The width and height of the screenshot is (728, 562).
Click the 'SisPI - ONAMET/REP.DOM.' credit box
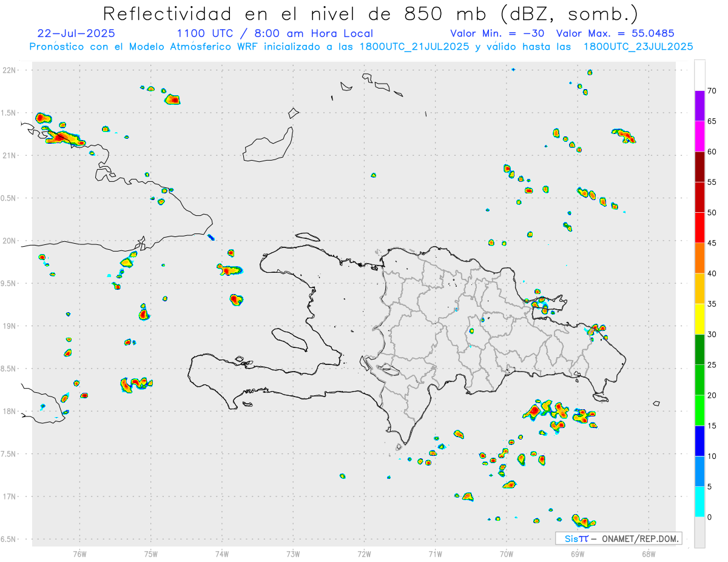pyautogui.click(x=618, y=538)
